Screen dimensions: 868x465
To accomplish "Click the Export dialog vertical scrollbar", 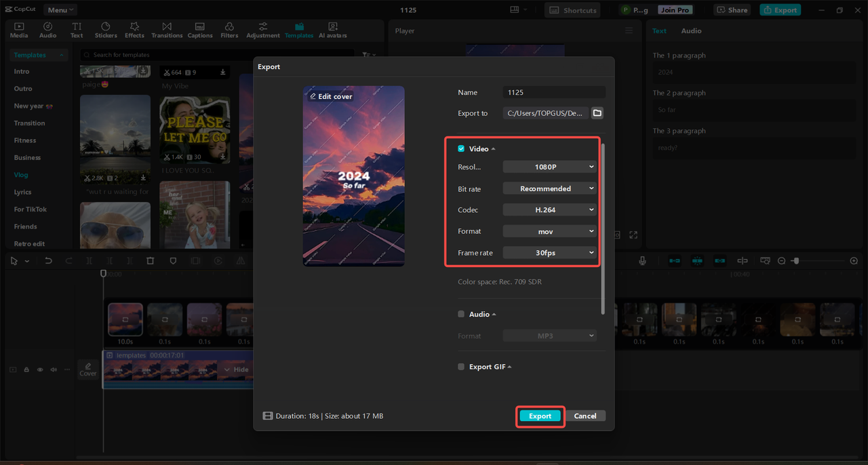I will click(602, 228).
